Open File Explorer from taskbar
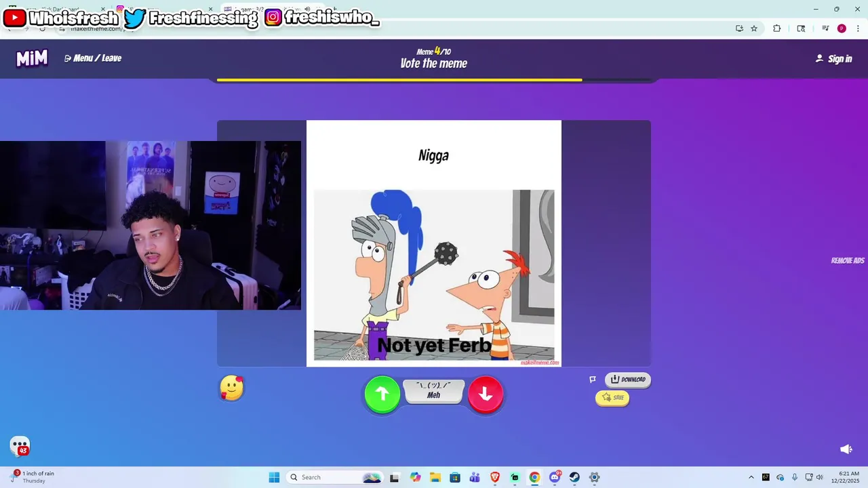The height and width of the screenshot is (488, 868). 435,477
